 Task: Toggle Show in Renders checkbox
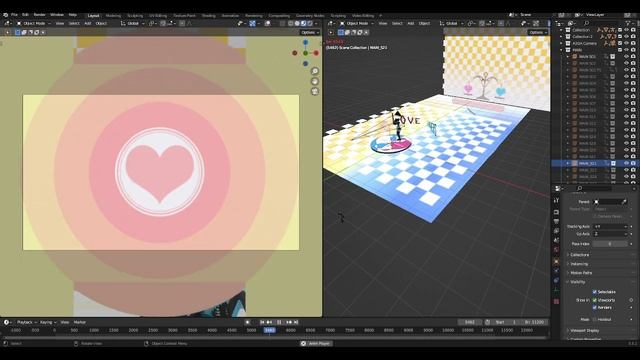(x=595, y=307)
